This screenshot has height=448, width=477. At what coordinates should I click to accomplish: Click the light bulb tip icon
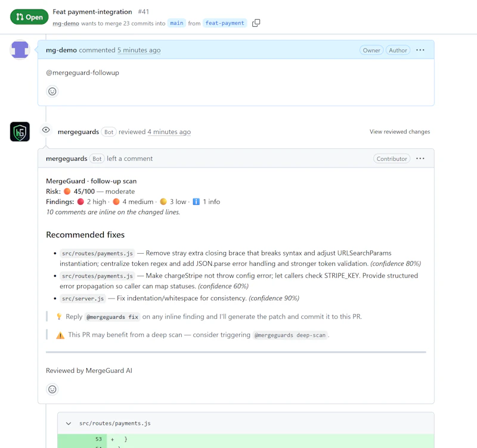pos(59,317)
